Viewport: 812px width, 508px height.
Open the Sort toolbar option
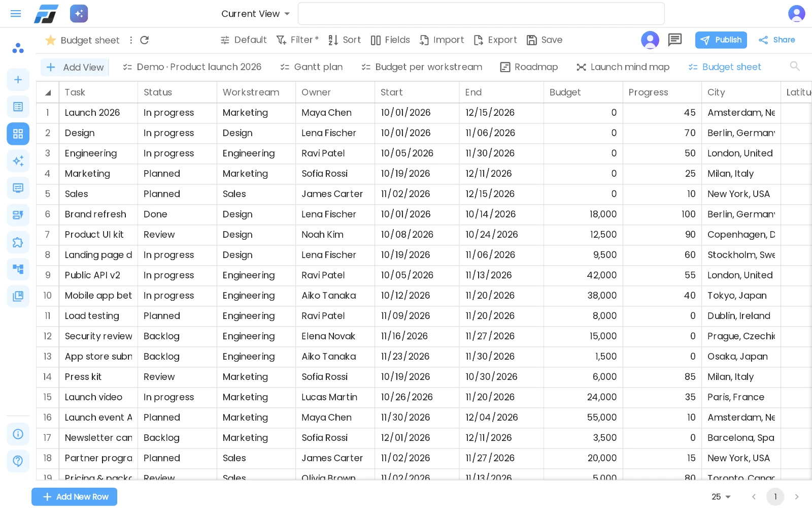pos(344,40)
